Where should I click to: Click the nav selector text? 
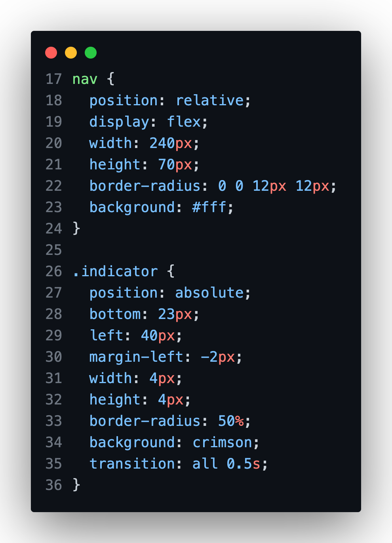click(x=85, y=79)
